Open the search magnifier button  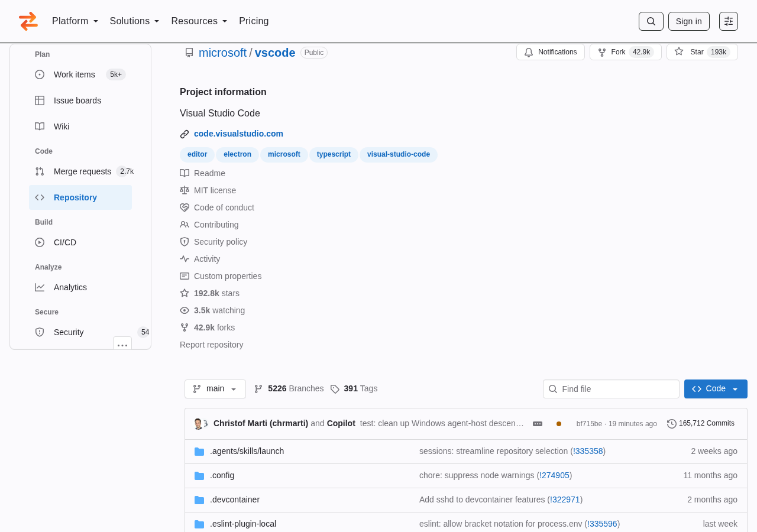pyautogui.click(x=651, y=21)
